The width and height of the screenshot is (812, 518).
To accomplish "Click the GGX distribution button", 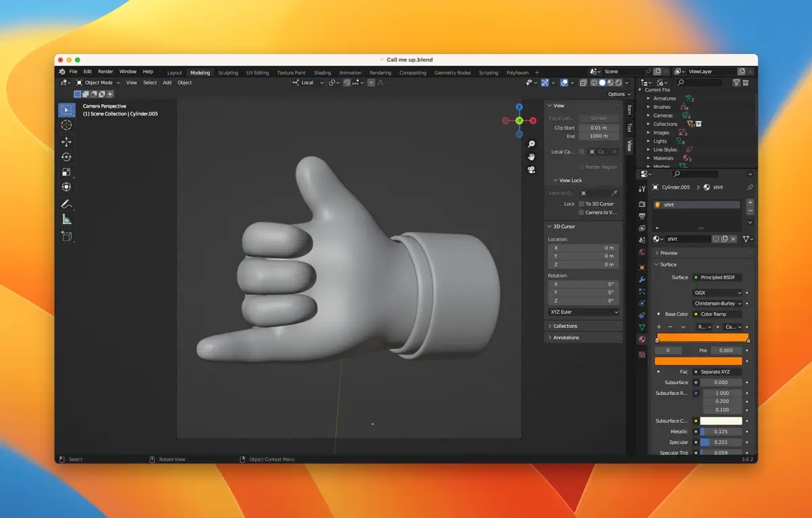I will coord(716,292).
